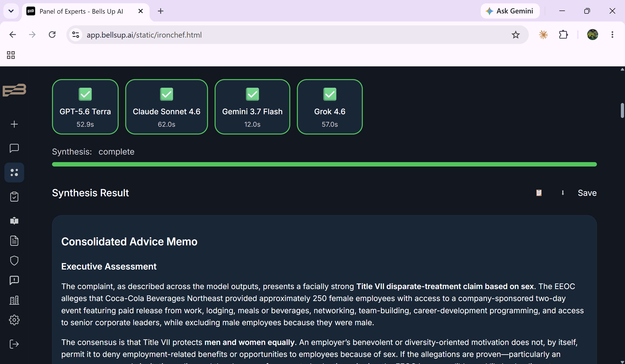
Task: View site information icon in address bar
Action: tap(76, 35)
